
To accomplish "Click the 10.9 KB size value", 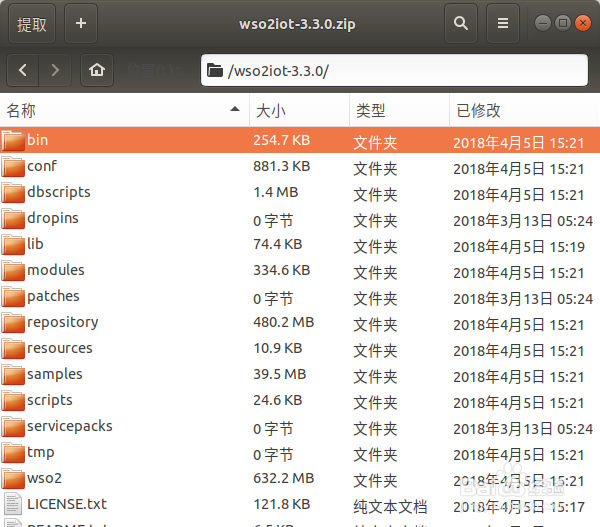I will pos(278,348).
